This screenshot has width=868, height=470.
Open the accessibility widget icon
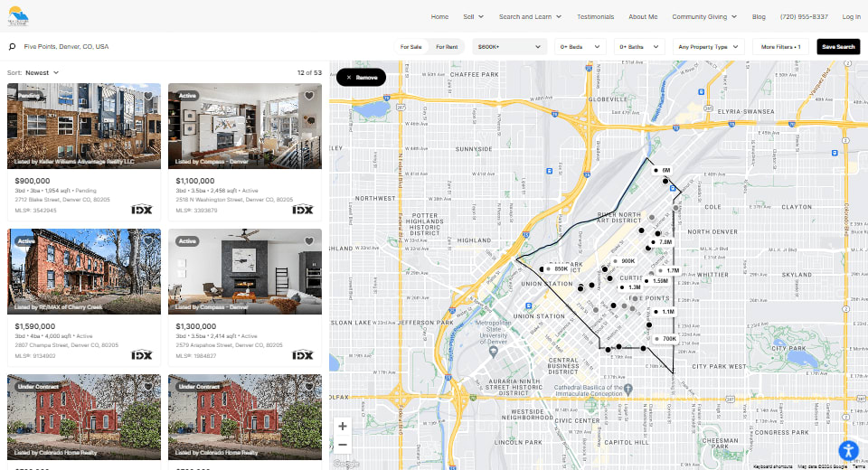pyautogui.click(x=848, y=451)
